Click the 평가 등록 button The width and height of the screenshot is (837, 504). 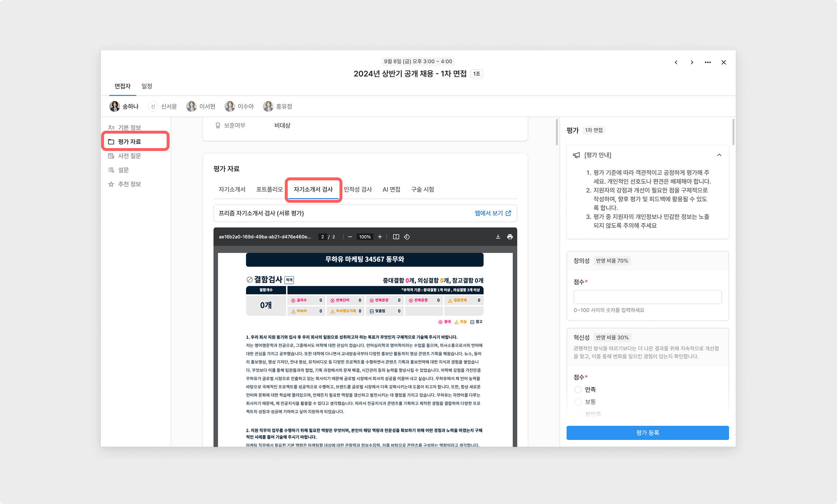(x=647, y=433)
